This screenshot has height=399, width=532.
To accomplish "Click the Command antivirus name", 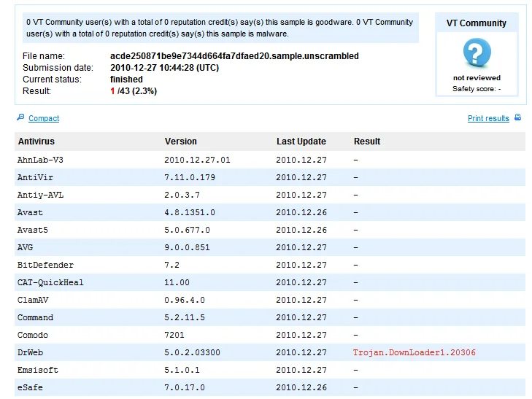I will [x=35, y=317].
